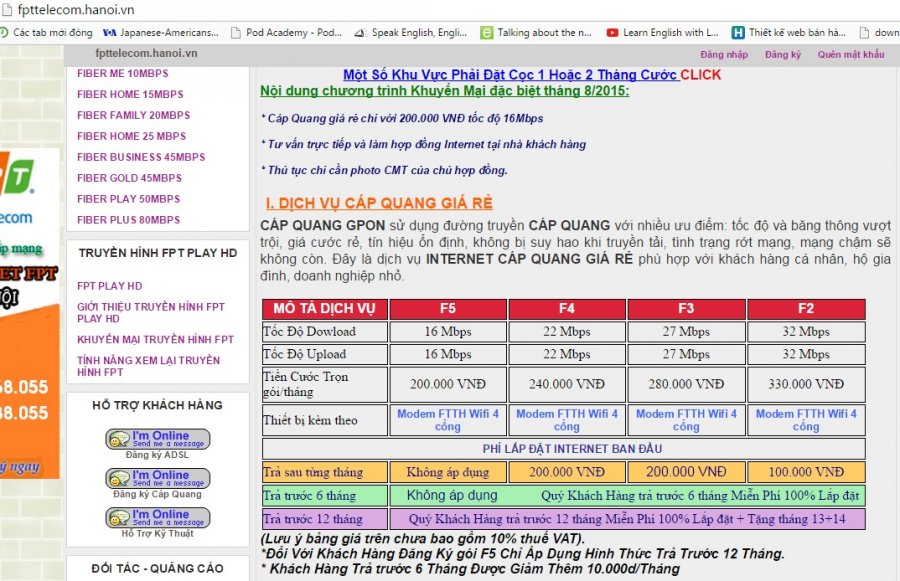Click I'm Online button for Đăng ký ADSL
The image size is (900, 581).
pyautogui.click(x=158, y=439)
